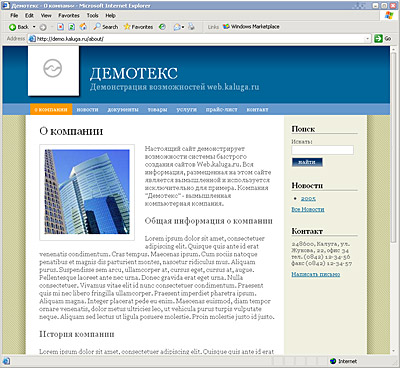Open the Favorites menu in the menu bar
This screenshot has width=400, height=368.
point(69,15)
